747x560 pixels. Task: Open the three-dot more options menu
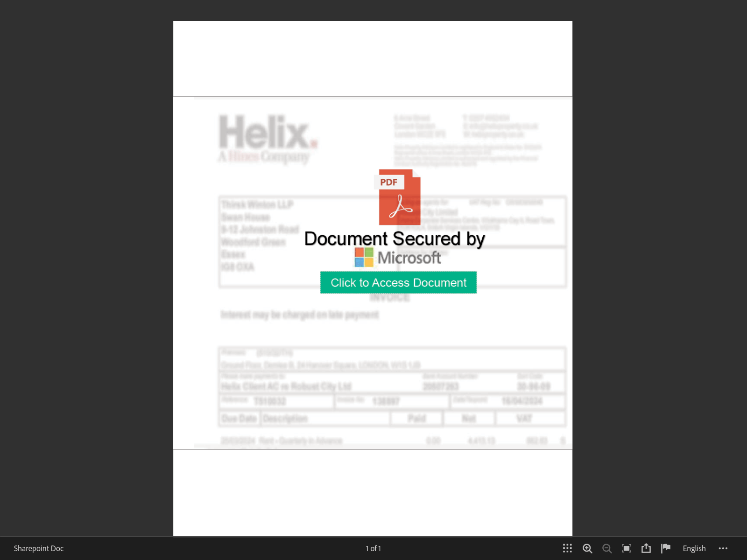(x=723, y=548)
